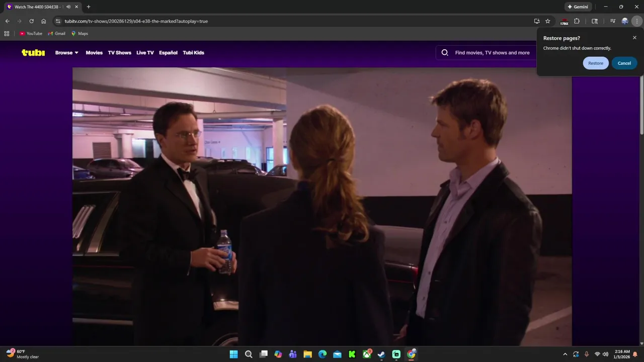Open the Chrome profile avatar
This screenshot has height=362, width=644.
[x=625, y=21]
